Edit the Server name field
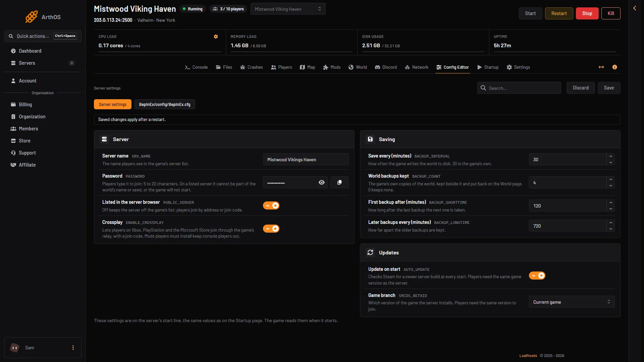644x362 pixels. click(x=306, y=160)
